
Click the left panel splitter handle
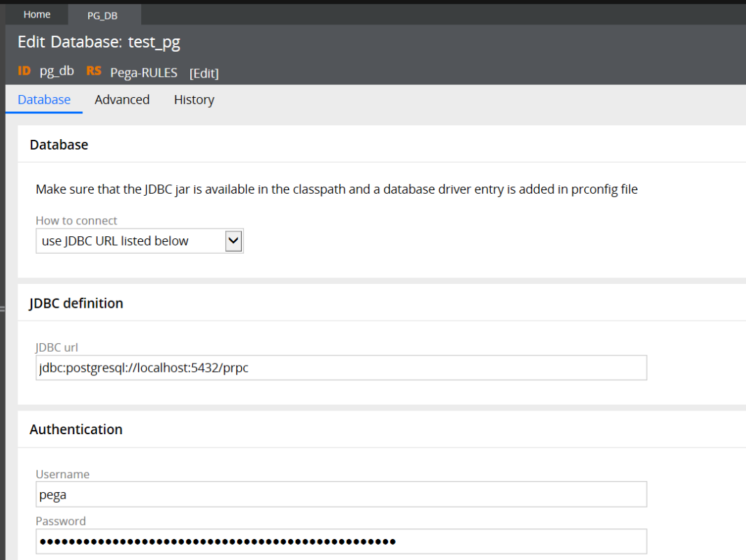click(2, 308)
